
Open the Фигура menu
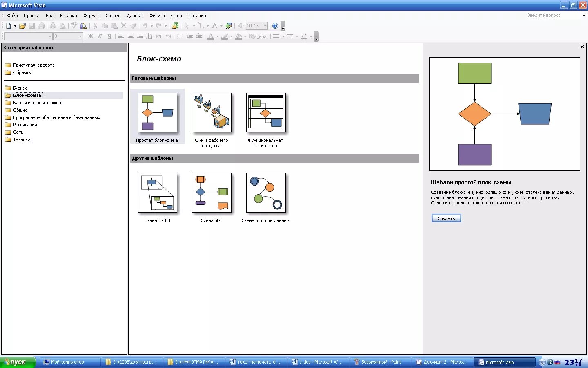pos(157,16)
